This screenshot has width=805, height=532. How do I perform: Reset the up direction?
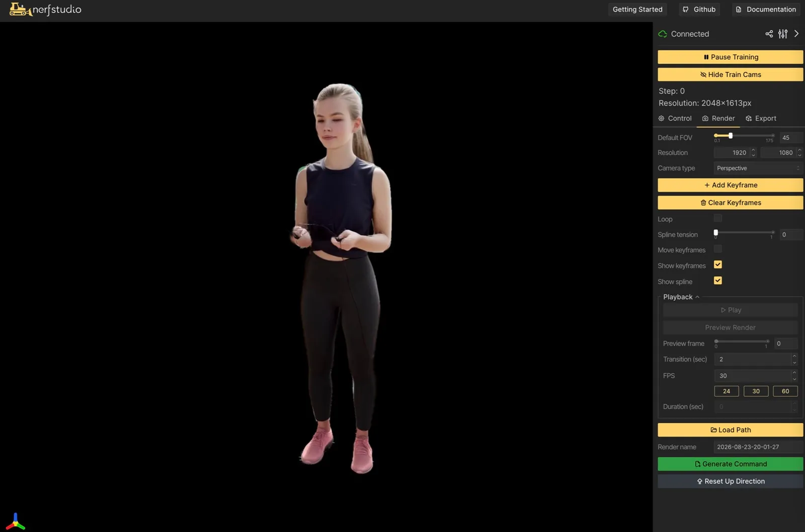(x=730, y=481)
